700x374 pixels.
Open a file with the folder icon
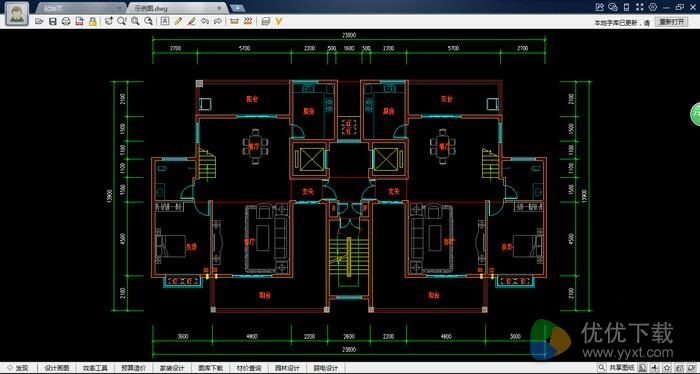pyautogui.click(x=39, y=21)
